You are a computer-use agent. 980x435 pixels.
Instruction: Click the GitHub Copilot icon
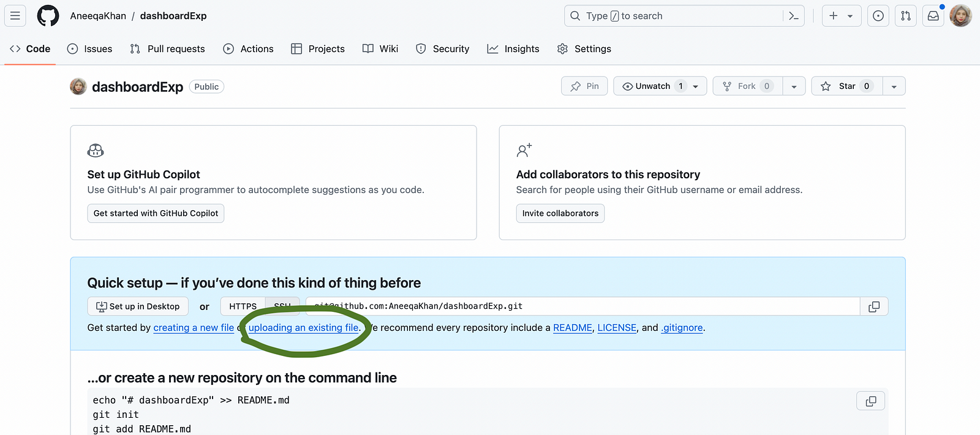pyautogui.click(x=96, y=150)
